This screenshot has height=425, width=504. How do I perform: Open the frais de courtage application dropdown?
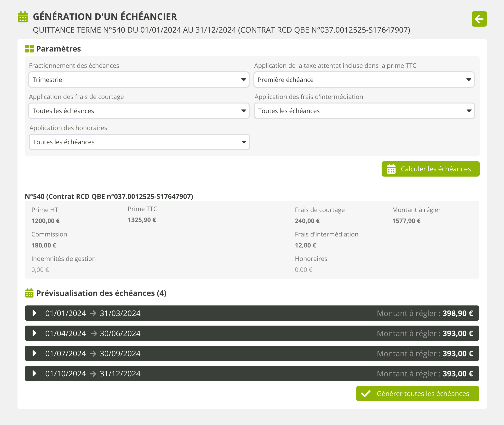(139, 111)
